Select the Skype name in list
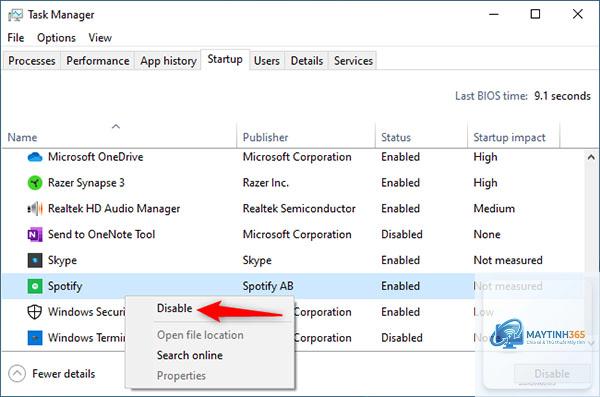The image size is (600, 397). [x=62, y=260]
